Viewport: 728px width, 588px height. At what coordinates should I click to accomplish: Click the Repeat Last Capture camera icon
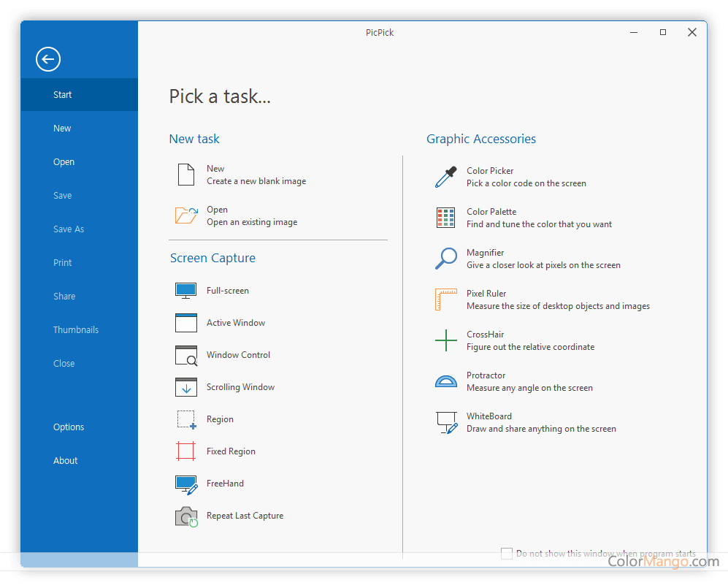[x=186, y=516]
